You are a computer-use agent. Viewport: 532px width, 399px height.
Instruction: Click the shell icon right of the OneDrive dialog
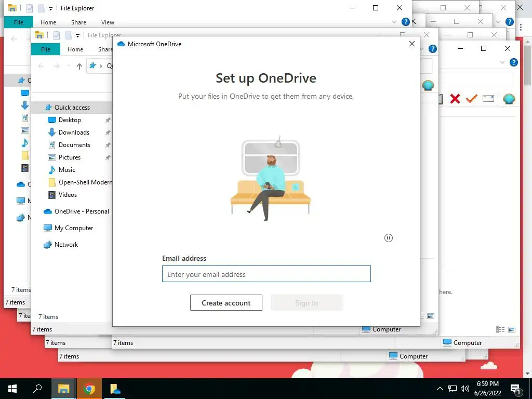(428, 85)
